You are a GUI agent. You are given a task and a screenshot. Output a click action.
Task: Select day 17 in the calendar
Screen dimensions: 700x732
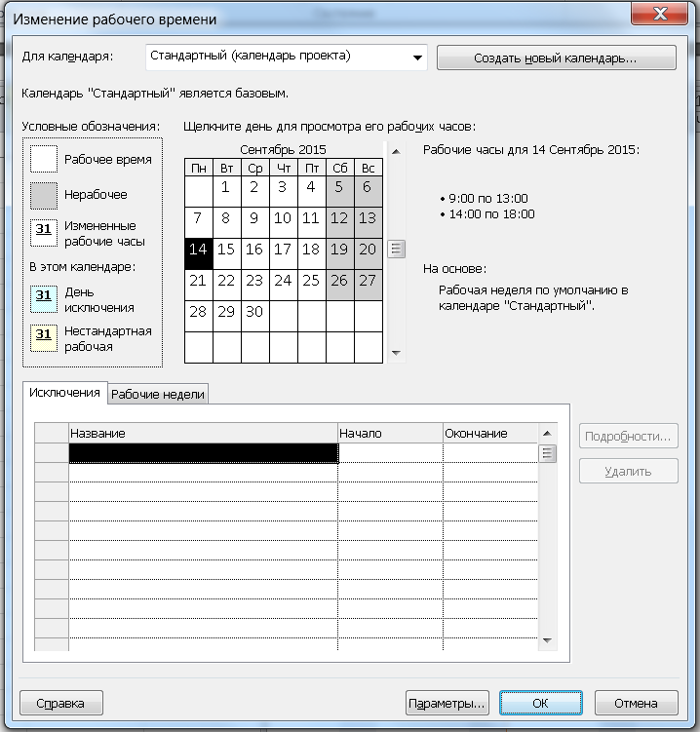click(x=284, y=253)
